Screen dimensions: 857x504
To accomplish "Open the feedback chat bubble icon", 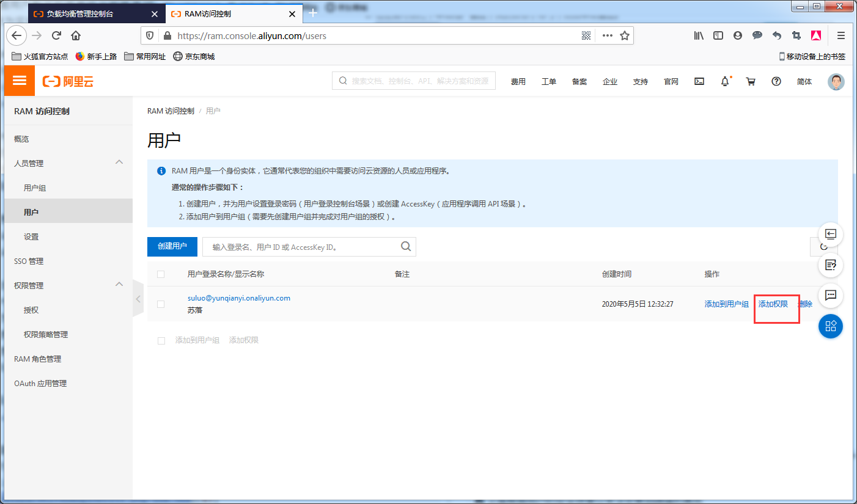I will pos(830,296).
